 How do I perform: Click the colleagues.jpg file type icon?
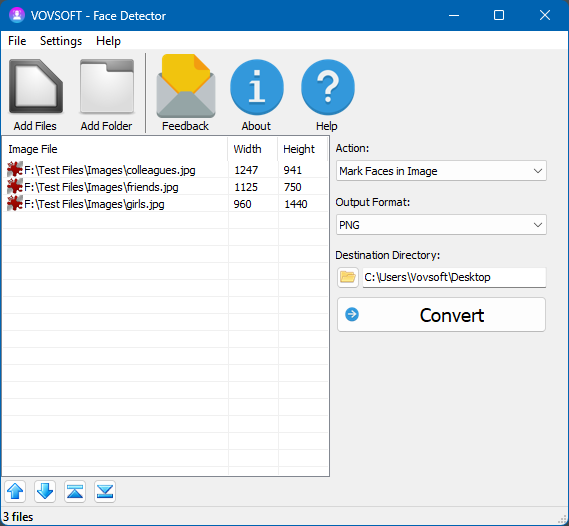pyautogui.click(x=15, y=169)
